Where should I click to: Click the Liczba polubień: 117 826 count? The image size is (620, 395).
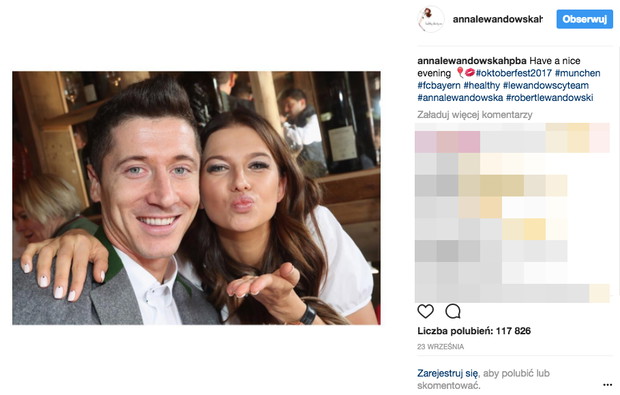point(474,331)
